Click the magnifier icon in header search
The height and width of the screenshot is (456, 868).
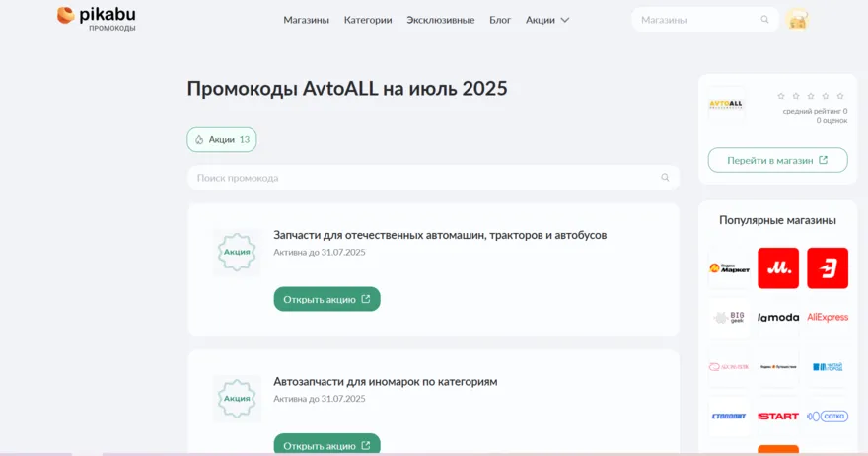pos(764,20)
